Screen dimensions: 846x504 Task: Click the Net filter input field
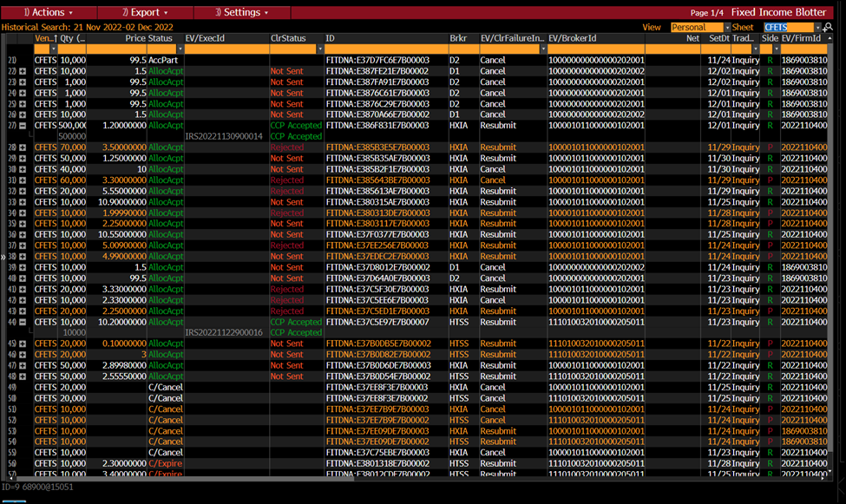click(x=672, y=49)
